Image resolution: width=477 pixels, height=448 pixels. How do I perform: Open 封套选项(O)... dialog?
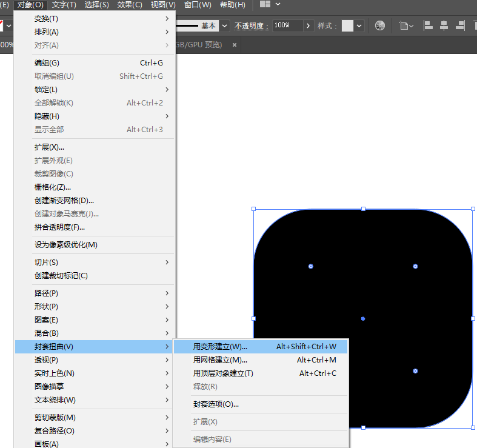tap(216, 404)
